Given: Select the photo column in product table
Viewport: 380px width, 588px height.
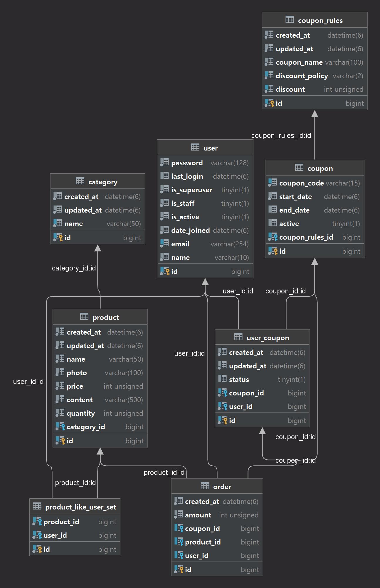Looking at the screenshot, I should 100,372.
